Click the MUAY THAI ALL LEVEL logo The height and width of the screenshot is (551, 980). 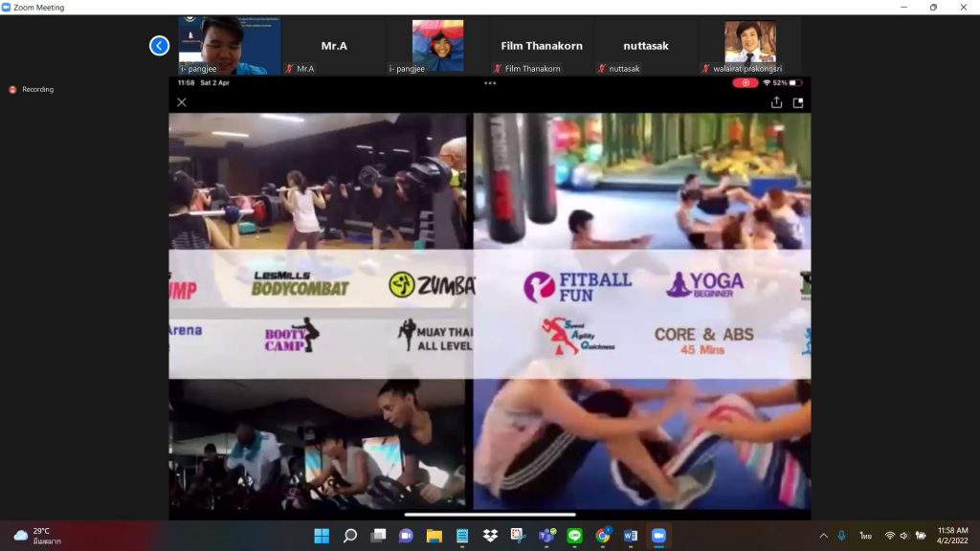[x=435, y=336]
